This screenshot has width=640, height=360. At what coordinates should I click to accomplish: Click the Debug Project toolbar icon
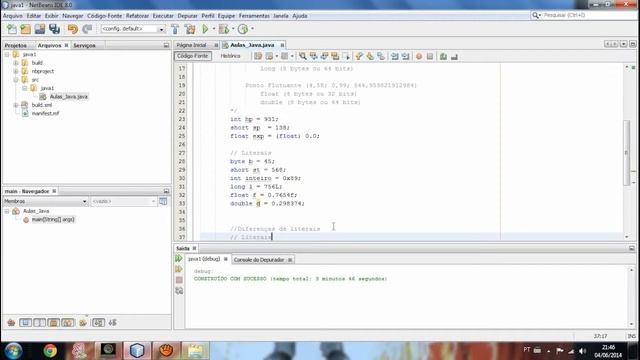coord(224,29)
